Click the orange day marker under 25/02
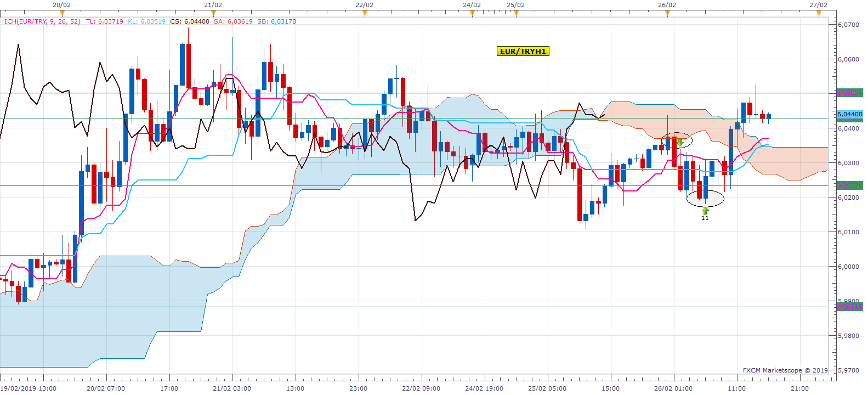The height and width of the screenshot is (395, 868). 516,13
